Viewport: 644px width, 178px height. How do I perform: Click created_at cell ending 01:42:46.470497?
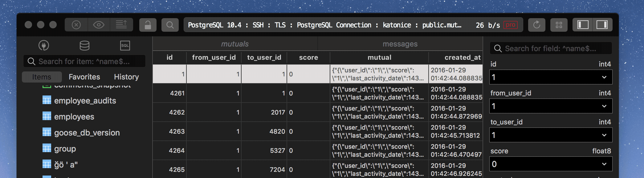[456, 151]
